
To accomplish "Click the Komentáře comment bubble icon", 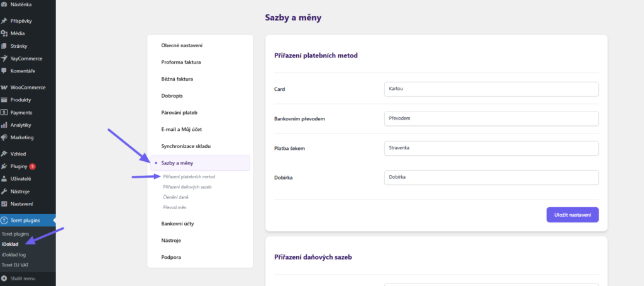I will click(x=4, y=71).
